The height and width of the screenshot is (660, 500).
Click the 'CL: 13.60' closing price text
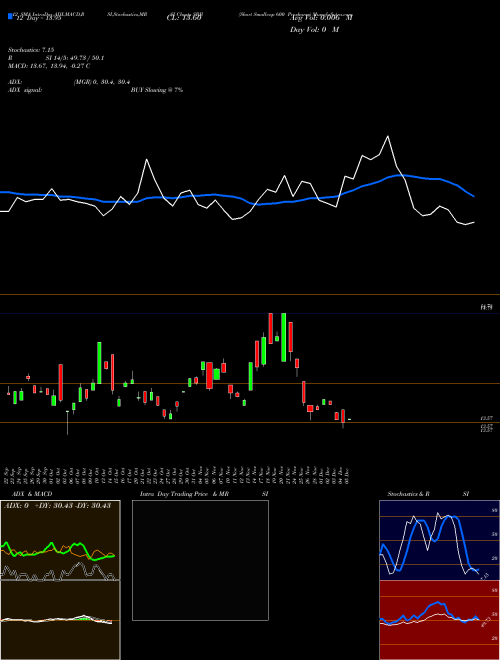click(184, 18)
